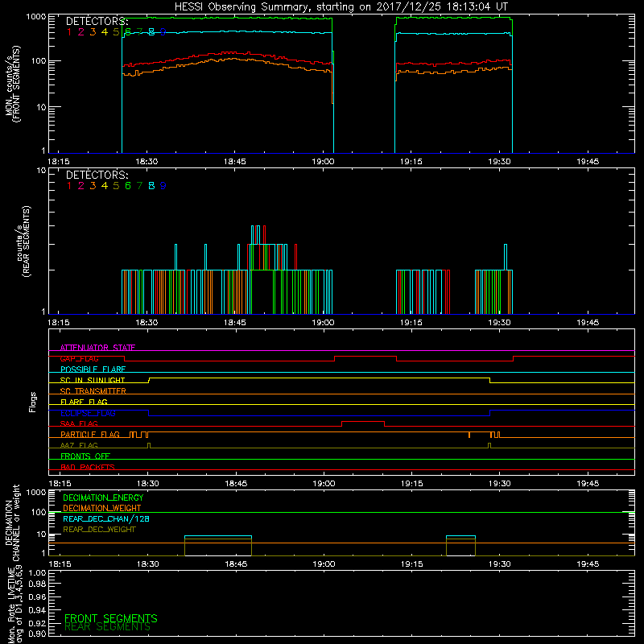644x644 pixels.
Task: Click 19:30 tick under the decimation plot
Action: tap(499, 564)
